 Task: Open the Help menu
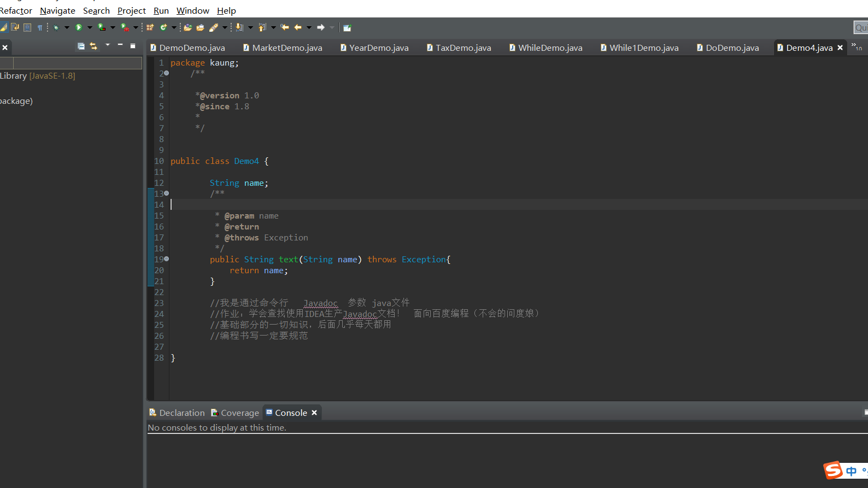tap(226, 10)
